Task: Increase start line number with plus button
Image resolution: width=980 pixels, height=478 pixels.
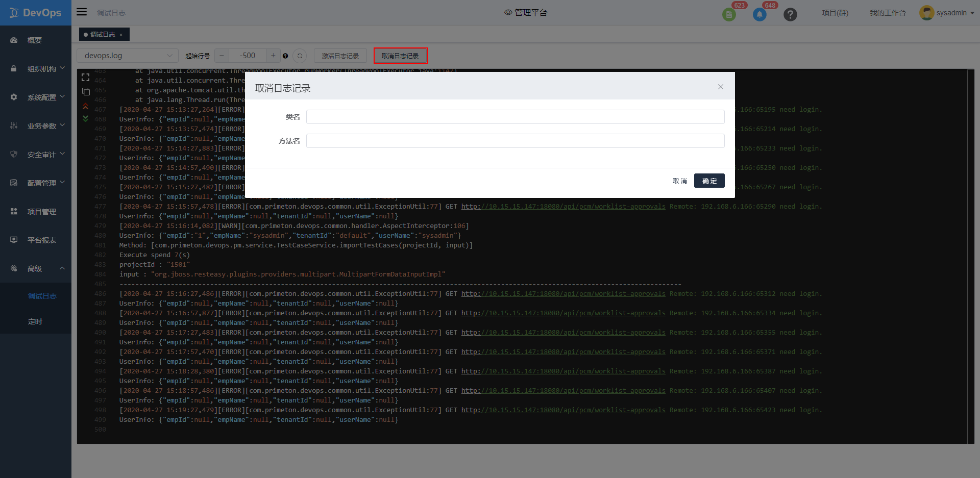Action: [x=273, y=56]
